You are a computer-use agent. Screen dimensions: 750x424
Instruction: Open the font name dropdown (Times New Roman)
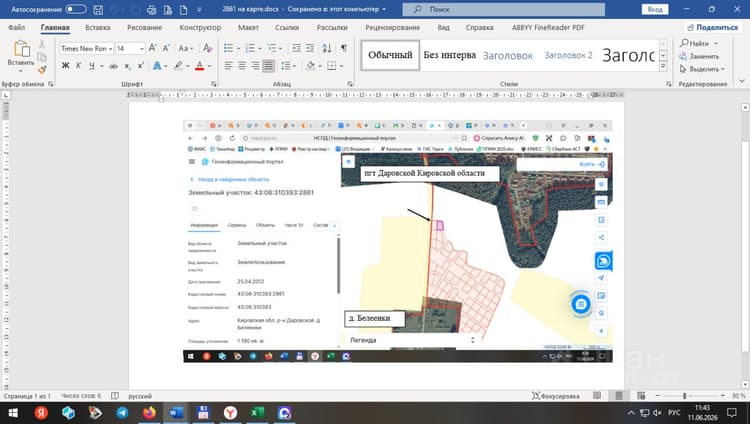87,48
